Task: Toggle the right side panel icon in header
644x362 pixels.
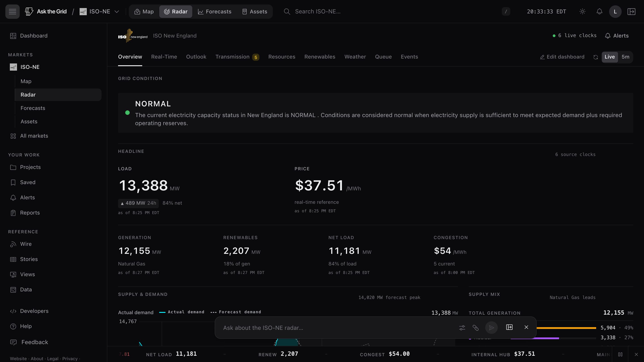Action: 631,11
